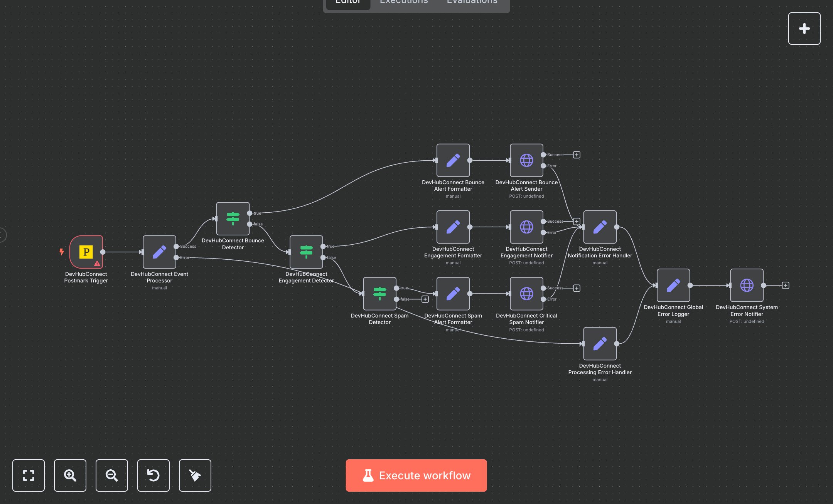Open the DevHubConnect Engagement Notifier node

526,227
